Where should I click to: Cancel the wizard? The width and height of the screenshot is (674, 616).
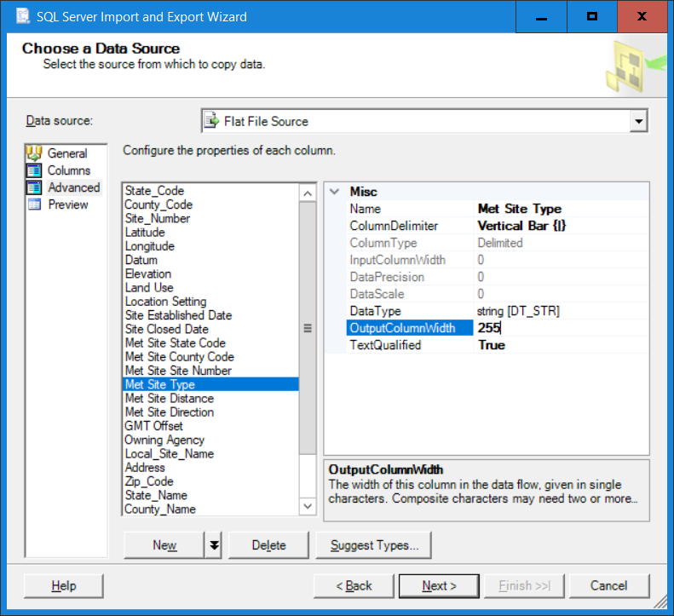pos(608,585)
